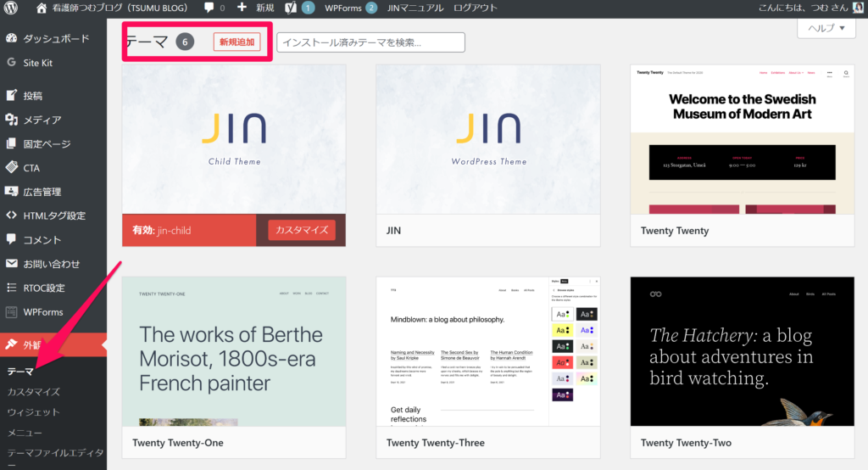Click the ダッシュボード icon in sidebar

coord(11,38)
